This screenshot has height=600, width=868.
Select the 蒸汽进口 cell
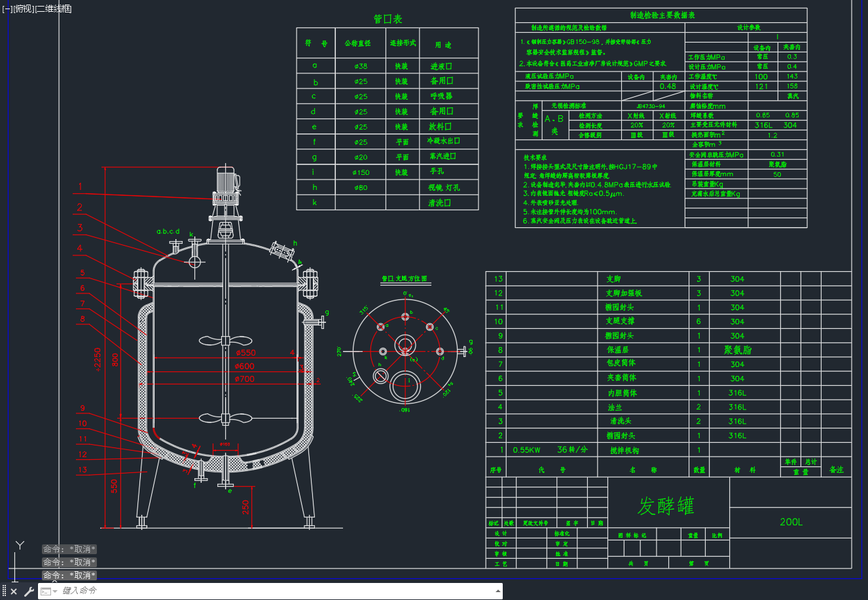443,157
